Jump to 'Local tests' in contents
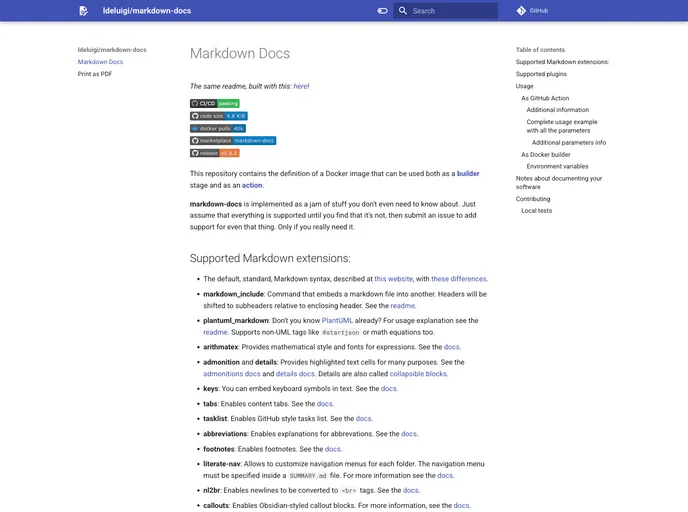 click(x=536, y=211)
